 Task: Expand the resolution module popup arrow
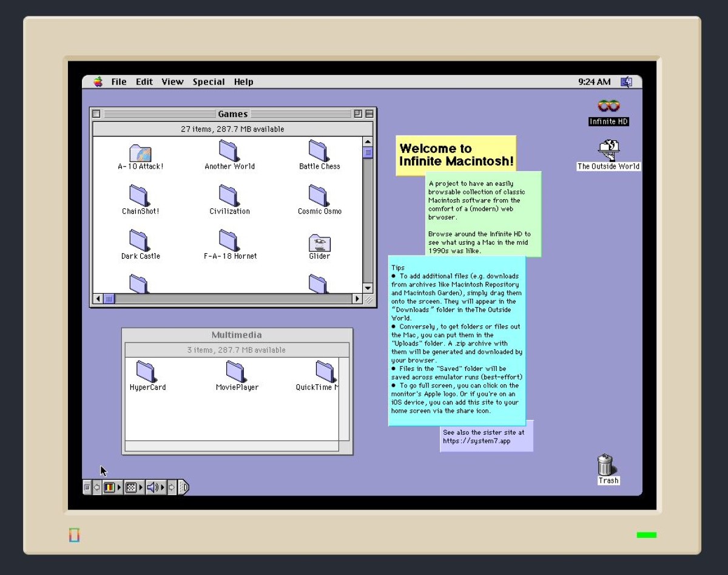[141, 487]
